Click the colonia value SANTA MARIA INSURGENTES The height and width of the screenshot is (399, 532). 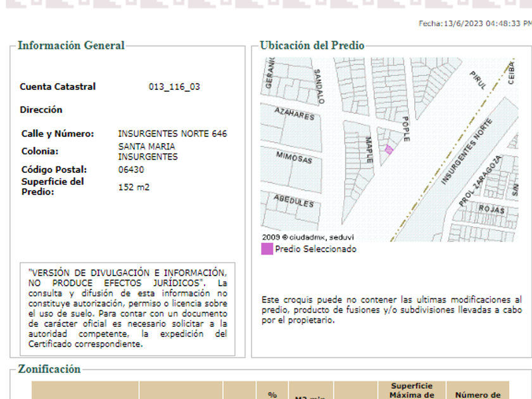148,151
